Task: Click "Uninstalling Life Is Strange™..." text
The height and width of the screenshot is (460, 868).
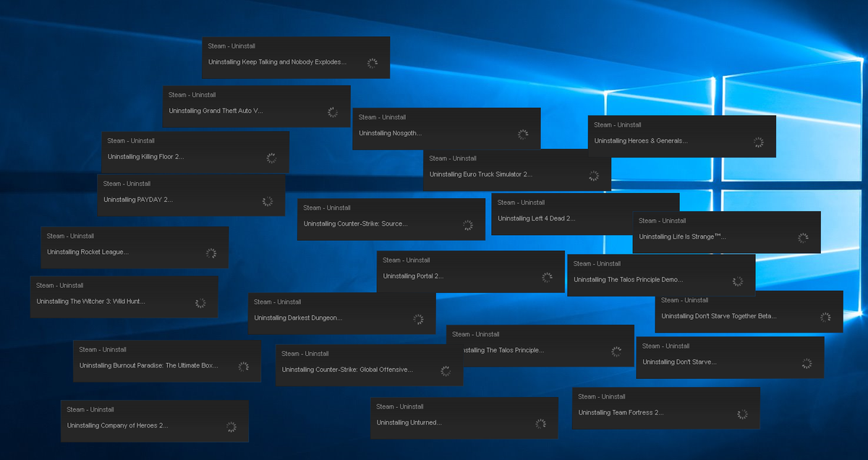Action: tap(683, 237)
